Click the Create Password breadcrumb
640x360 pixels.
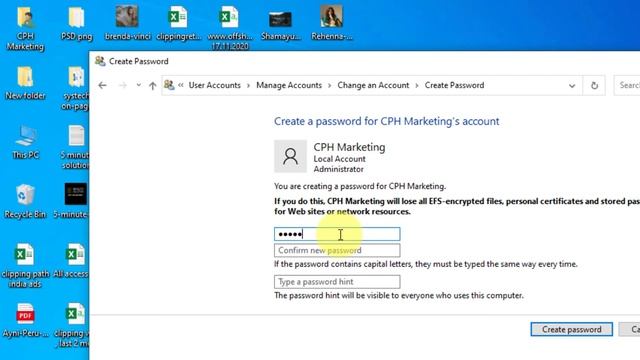[454, 85]
